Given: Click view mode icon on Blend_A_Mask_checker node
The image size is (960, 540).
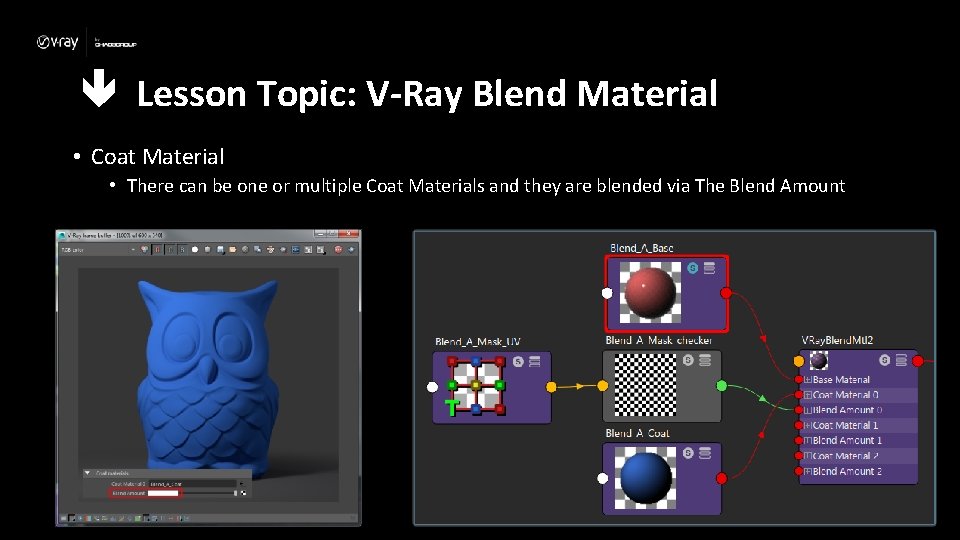Looking at the screenshot, I should pyautogui.click(x=705, y=360).
